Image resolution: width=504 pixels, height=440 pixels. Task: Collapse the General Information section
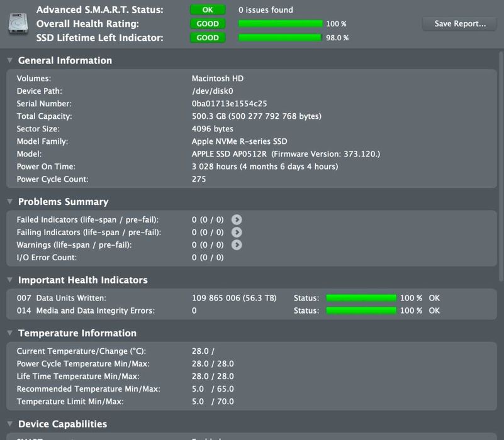[x=10, y=60]
